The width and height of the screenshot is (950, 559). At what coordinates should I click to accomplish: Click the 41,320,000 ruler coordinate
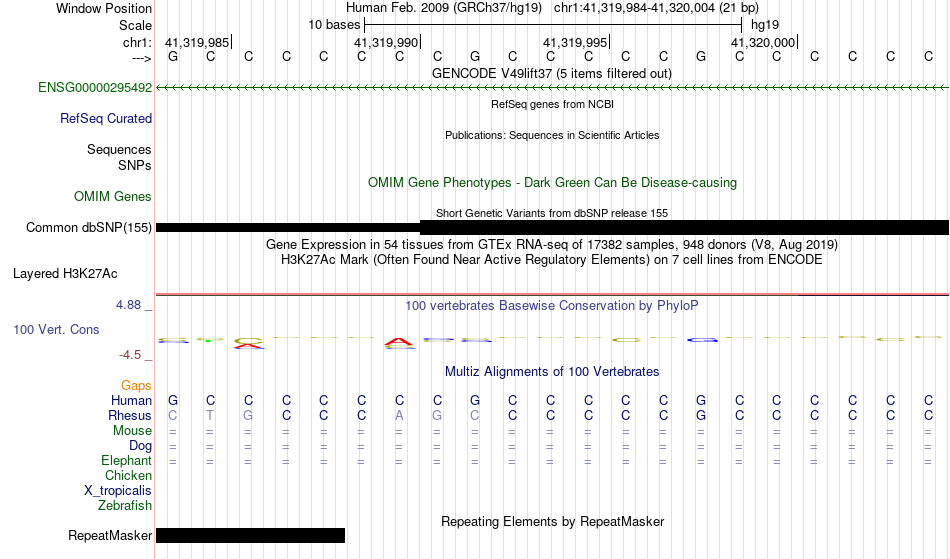[x=763, y=42]
